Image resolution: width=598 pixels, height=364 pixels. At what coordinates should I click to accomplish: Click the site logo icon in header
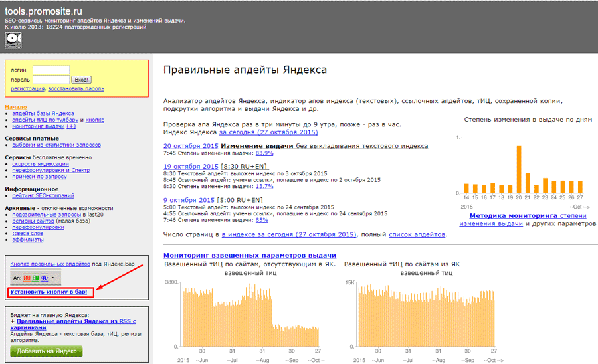point(13,41)
